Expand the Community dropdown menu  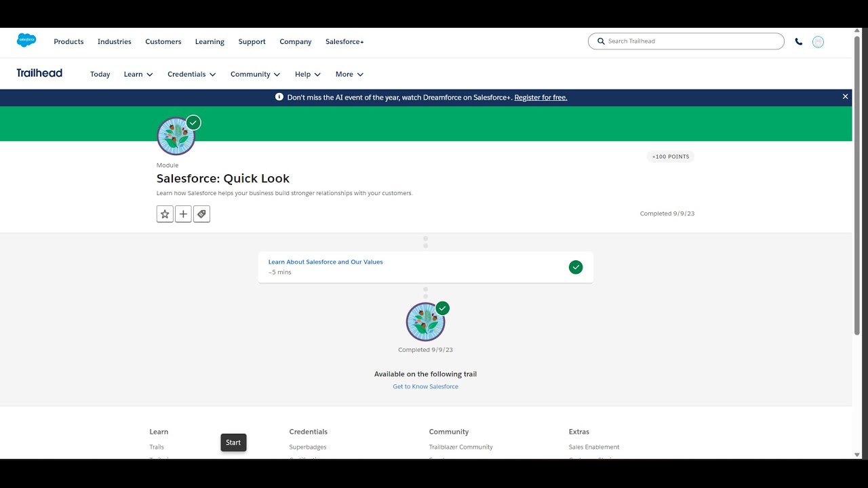[256, 75]
